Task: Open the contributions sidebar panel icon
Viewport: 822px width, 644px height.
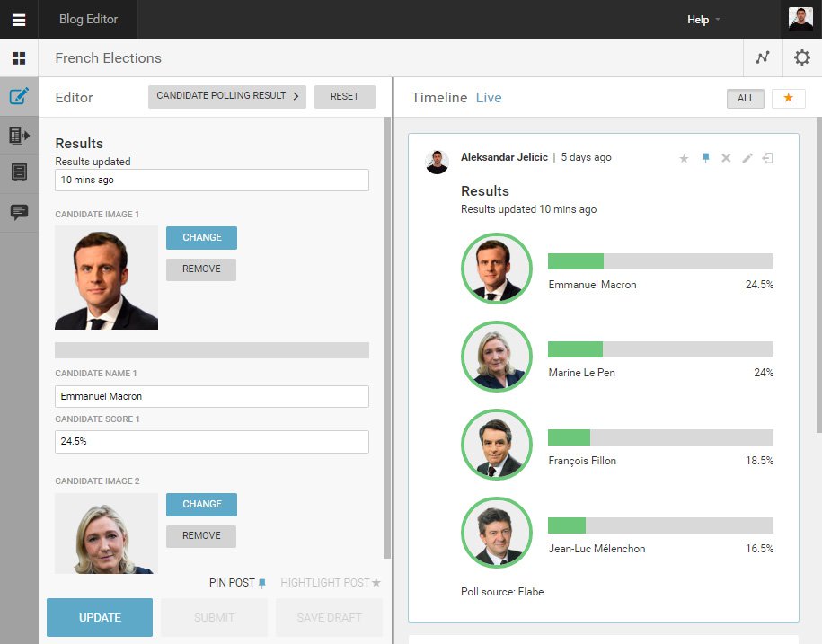Action: [x=19, y=136]
